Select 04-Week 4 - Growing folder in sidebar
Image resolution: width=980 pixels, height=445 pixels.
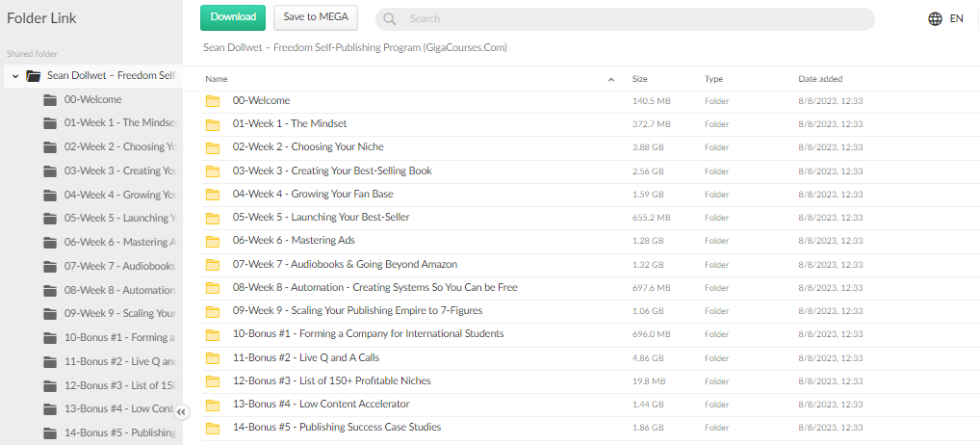pyautogui.click(x=118, y=195)
